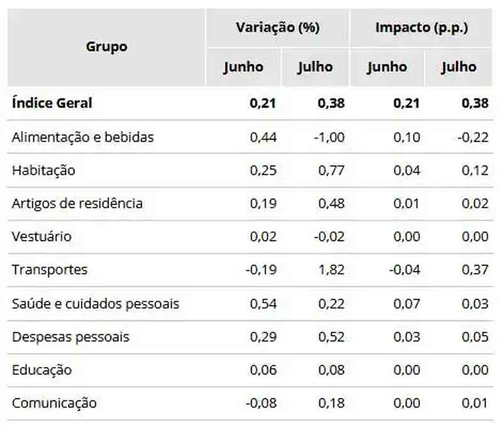This screenshot has height=428, width=504.
Task: Click the 0,77 Habitação July variation
Action: coord(331,170)
